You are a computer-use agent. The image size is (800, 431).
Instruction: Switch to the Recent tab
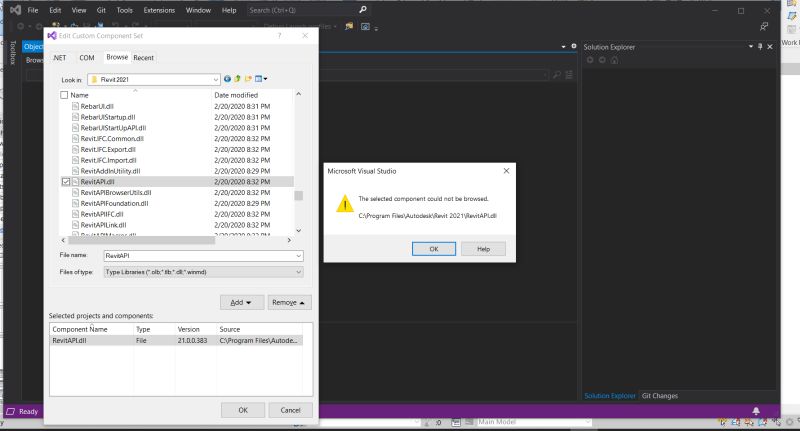coord(143,58)
